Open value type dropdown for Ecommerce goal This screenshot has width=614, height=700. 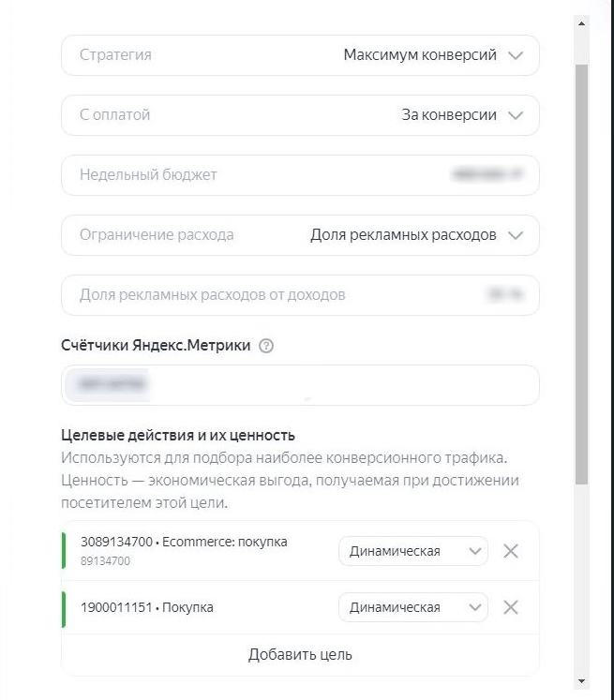coord(412,551)
